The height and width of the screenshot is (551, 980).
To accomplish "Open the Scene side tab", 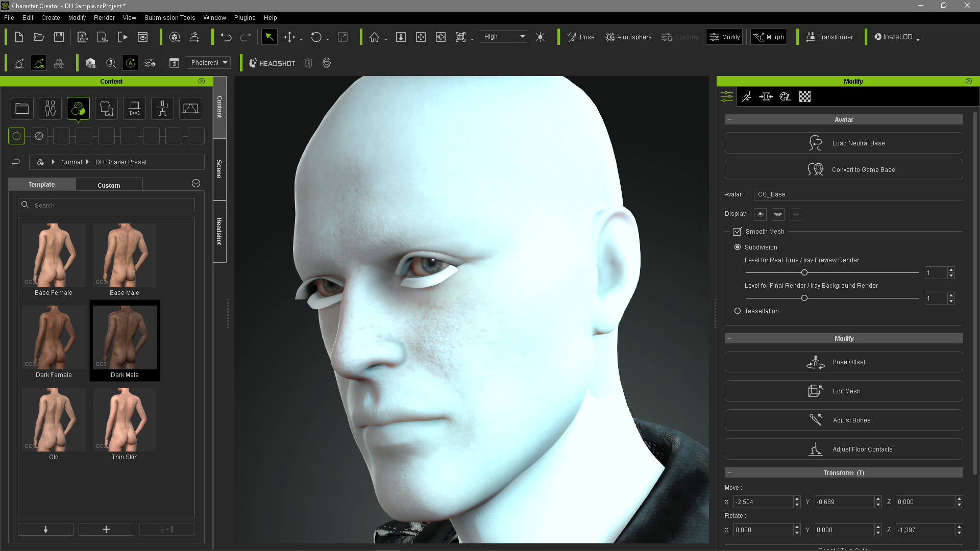I will (x=219, y=169).
